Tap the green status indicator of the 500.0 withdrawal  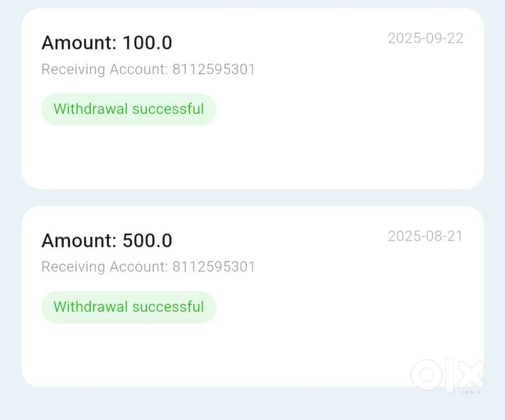tap(128, 306)
